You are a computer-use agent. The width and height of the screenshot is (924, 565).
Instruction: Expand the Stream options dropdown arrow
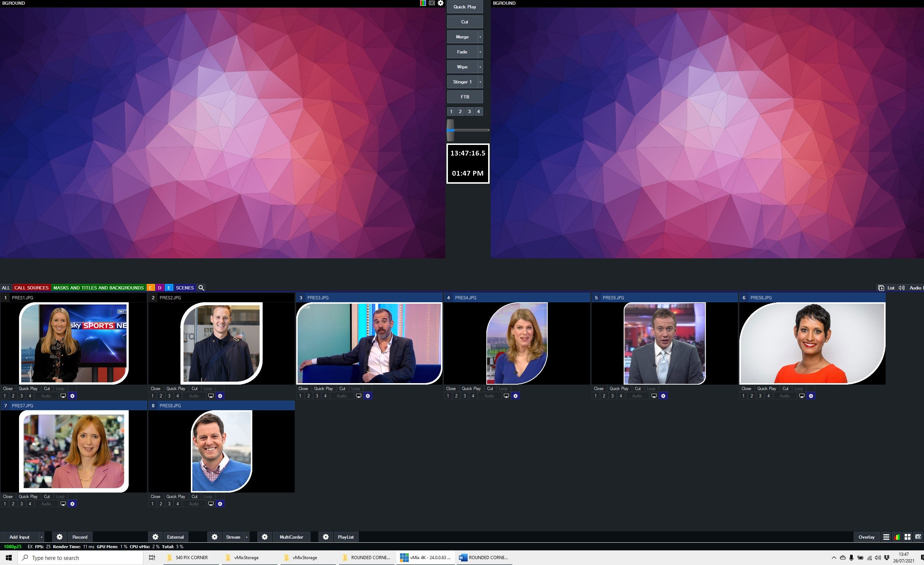point(248,537)
